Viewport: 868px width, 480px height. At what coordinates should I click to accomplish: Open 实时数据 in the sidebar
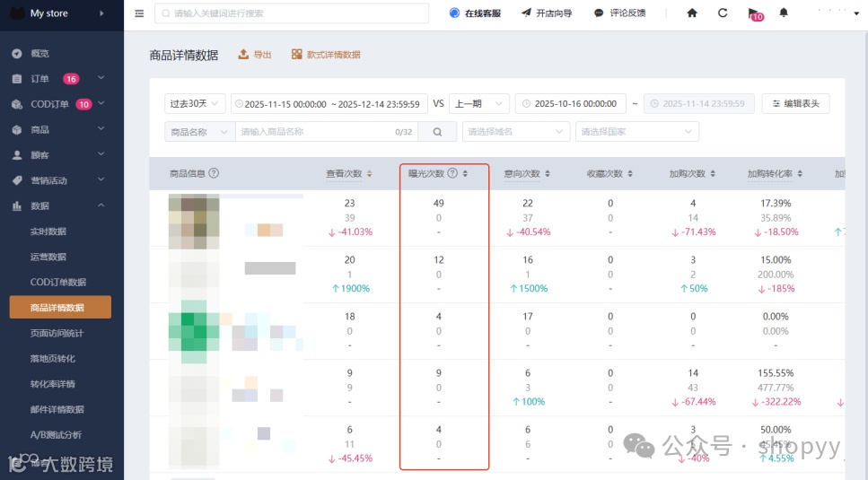[x=48, y=231]
